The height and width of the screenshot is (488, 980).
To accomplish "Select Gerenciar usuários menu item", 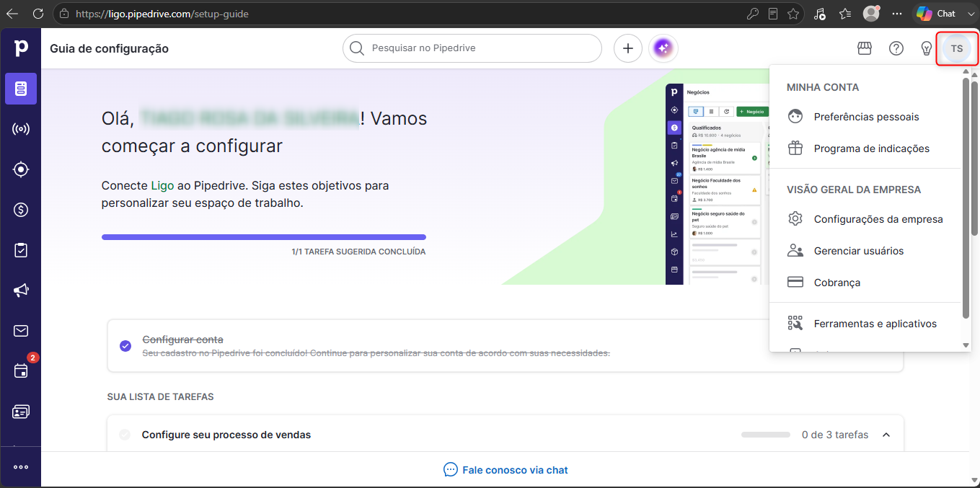I will 865,251.
